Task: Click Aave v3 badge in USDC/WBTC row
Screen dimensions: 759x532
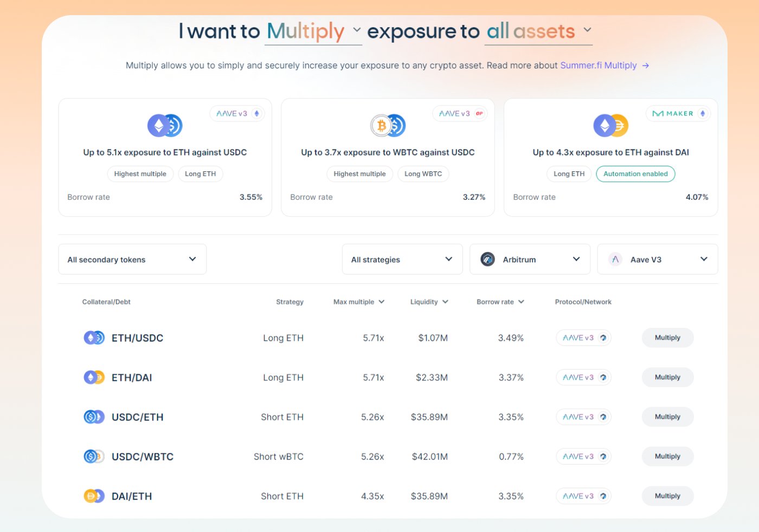Action: coord(583,457)
